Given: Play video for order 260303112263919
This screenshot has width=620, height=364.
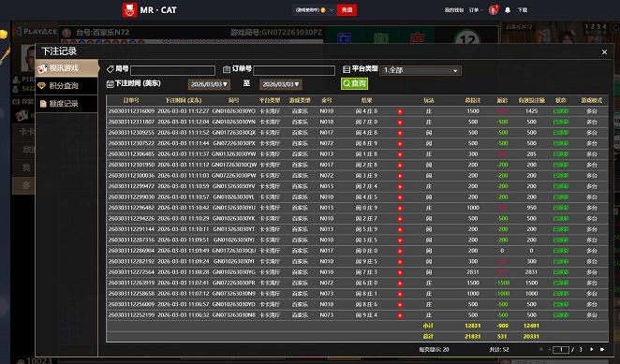Looking at the screenshot, I should pyautogui.click(x=400, y=283).
